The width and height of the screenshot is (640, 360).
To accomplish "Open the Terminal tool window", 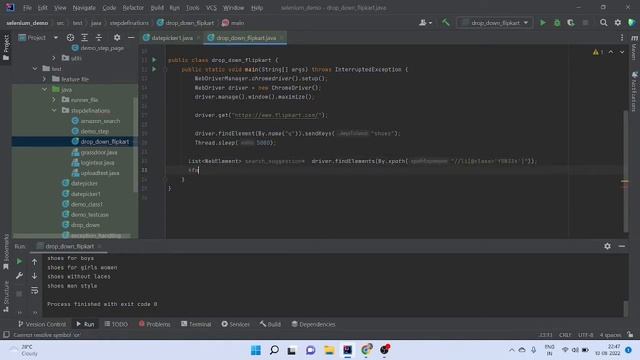I will pos(196,324).
